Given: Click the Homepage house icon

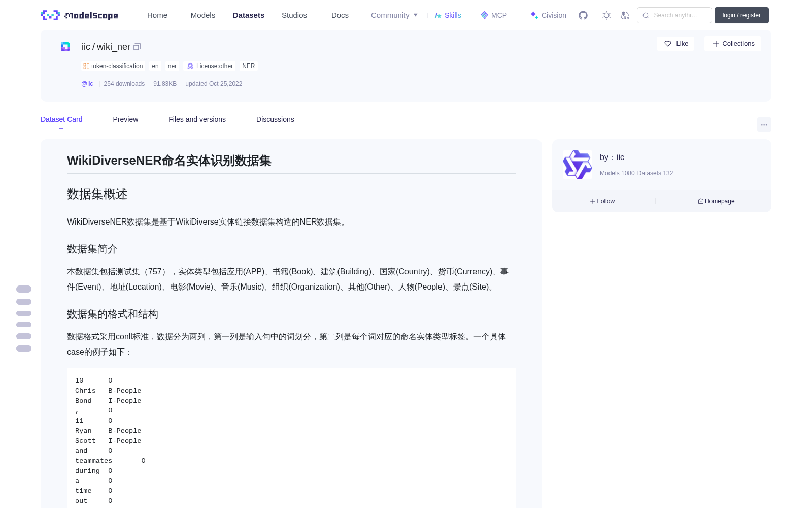Looking at the screenshot, I should point(701,201).
